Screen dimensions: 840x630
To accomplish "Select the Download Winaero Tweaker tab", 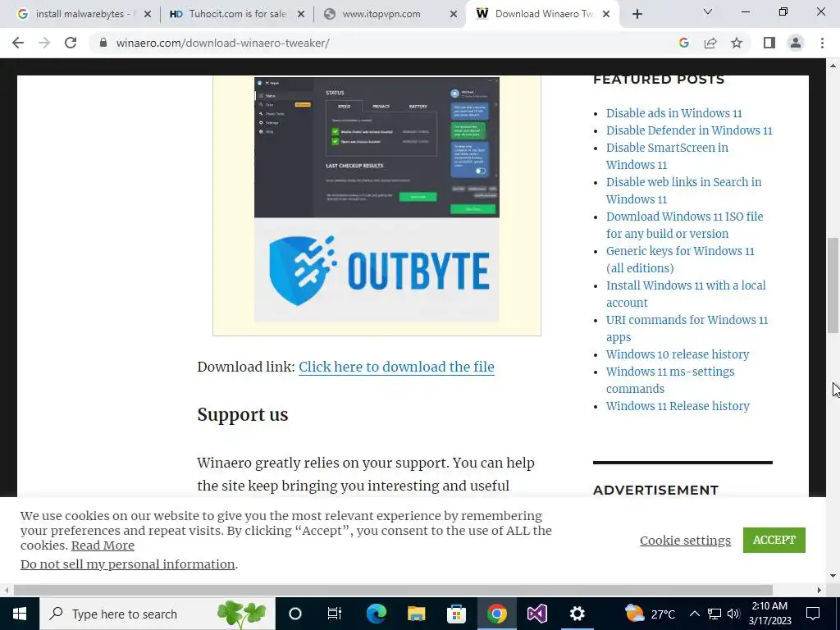I will click(542, 14).
